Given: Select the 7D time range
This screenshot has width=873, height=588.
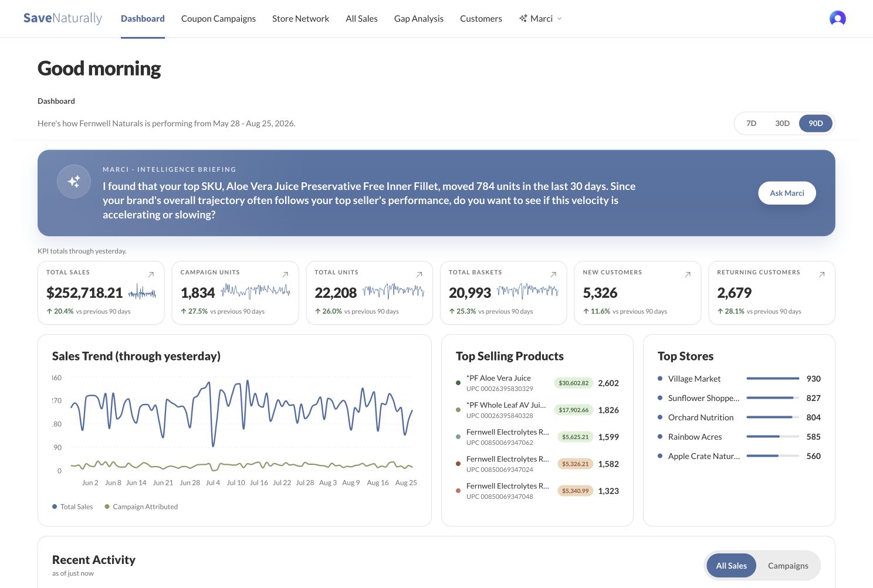Looking at the screenshot, I should pyautogui.click(x=751, y=123).
